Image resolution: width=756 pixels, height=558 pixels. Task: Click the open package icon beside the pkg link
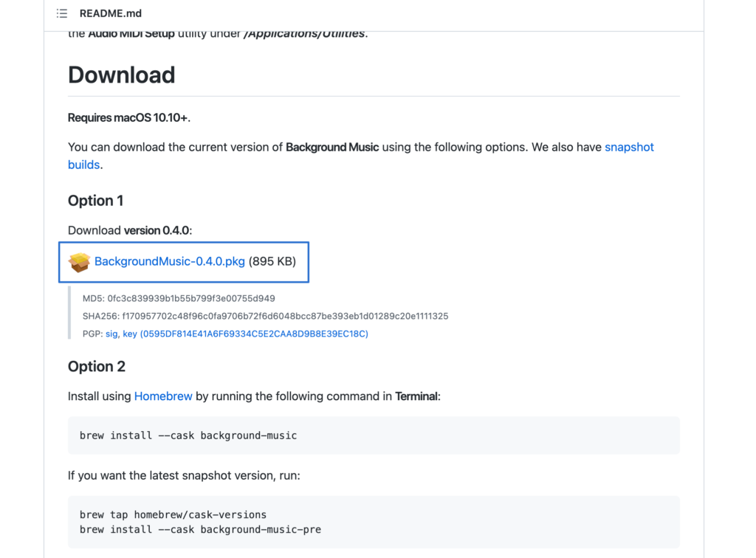pos(80,262)
